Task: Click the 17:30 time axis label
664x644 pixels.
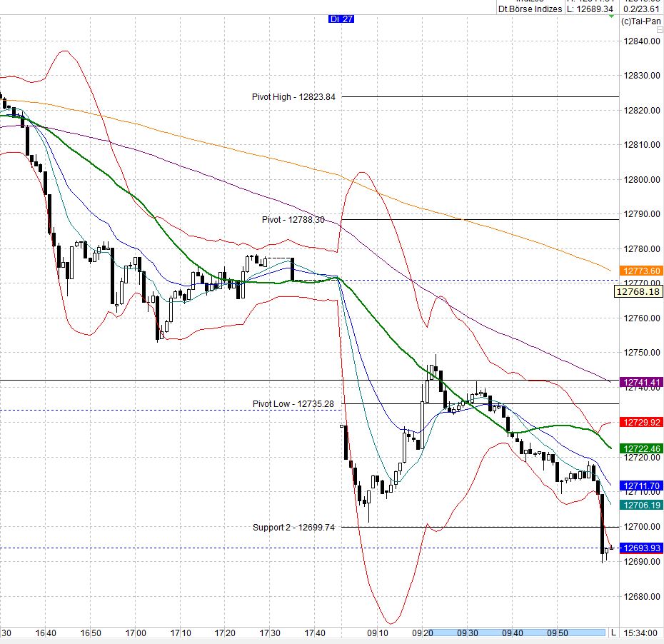Action: (x=270, y=633)
